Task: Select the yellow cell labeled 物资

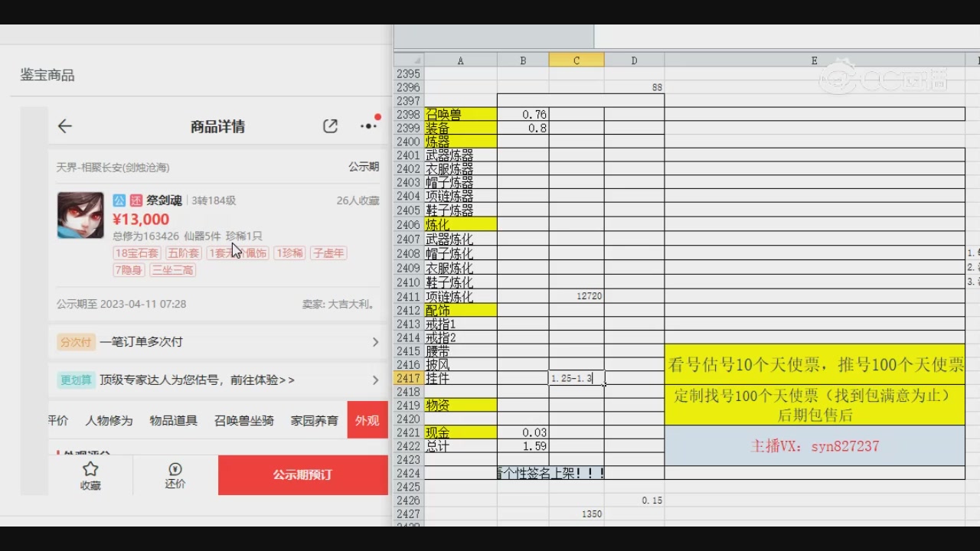Action: [461, 406]
